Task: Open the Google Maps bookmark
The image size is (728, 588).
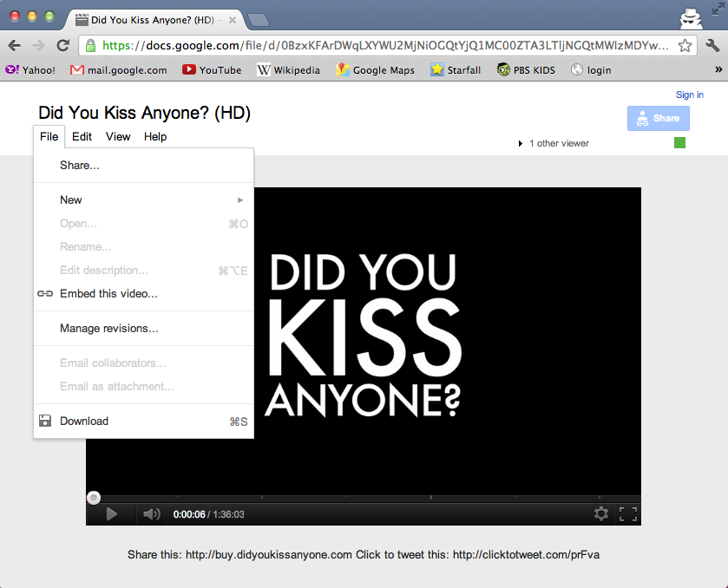Action: (x=375, y=70)
